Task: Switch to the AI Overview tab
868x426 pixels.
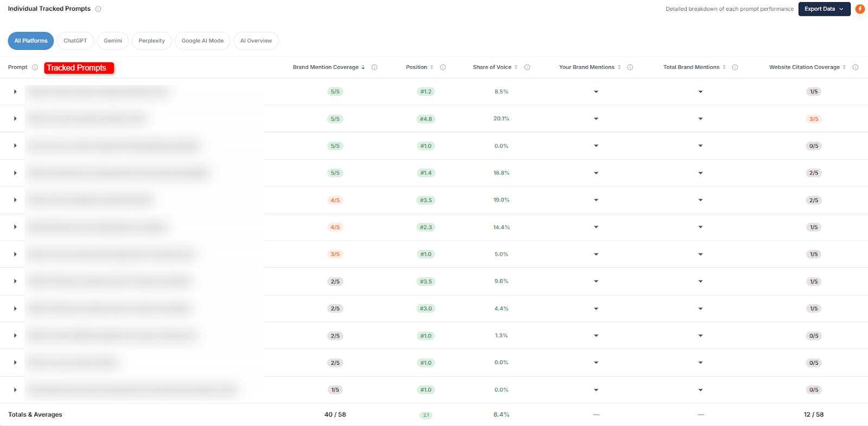Action: click(x=256, y=41)
